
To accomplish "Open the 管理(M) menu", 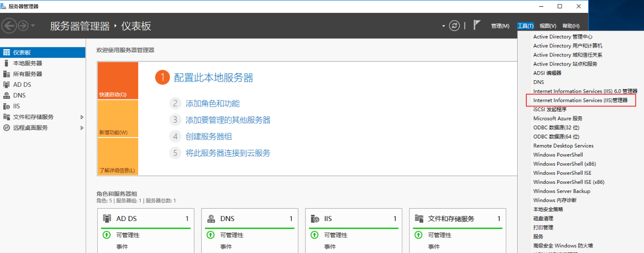I will [500, 26].
